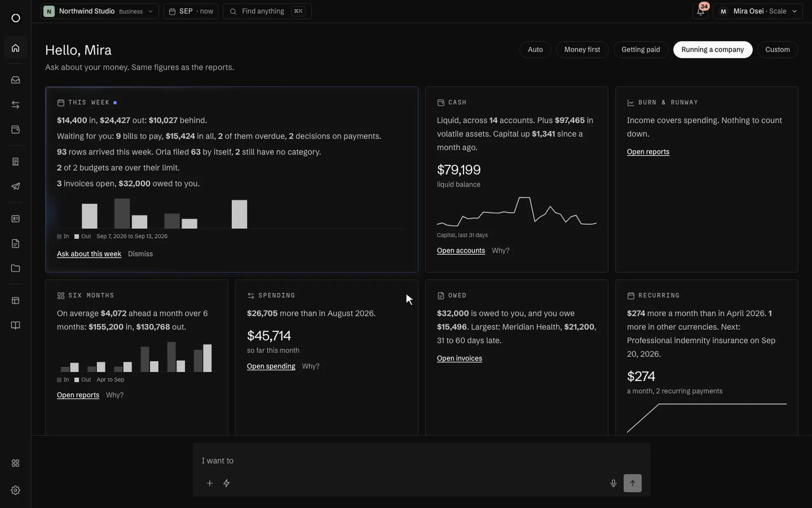Screen dimensions: 812x508
Task: Open the inbox tray icon
Action: pyautogui.click(x=16, y=80)
